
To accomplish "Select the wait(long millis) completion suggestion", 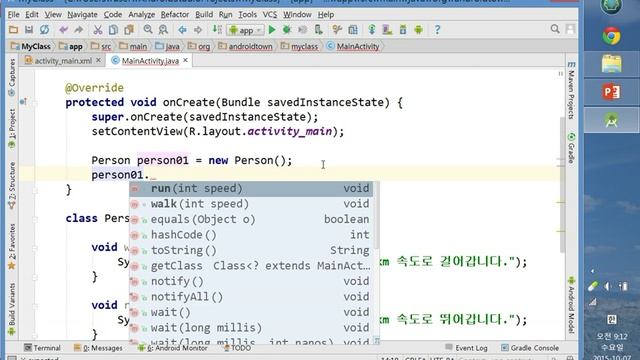I will 250,328.
